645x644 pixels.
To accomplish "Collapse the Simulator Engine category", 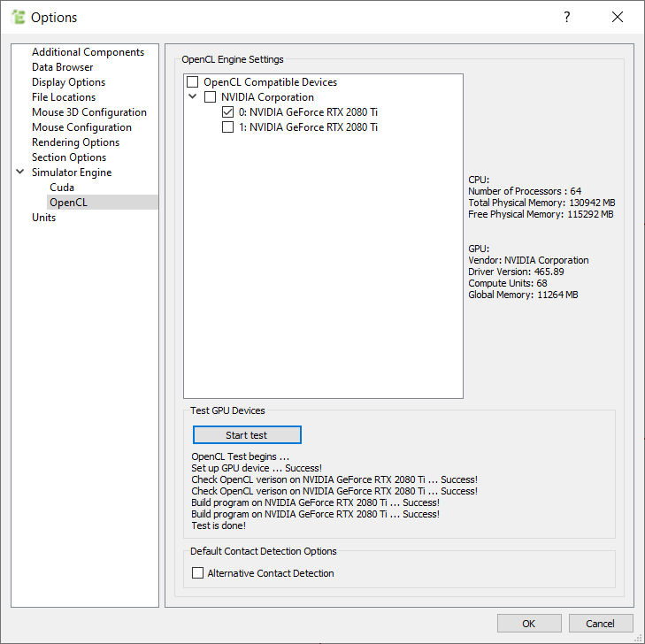I will [x=20, y=172].
